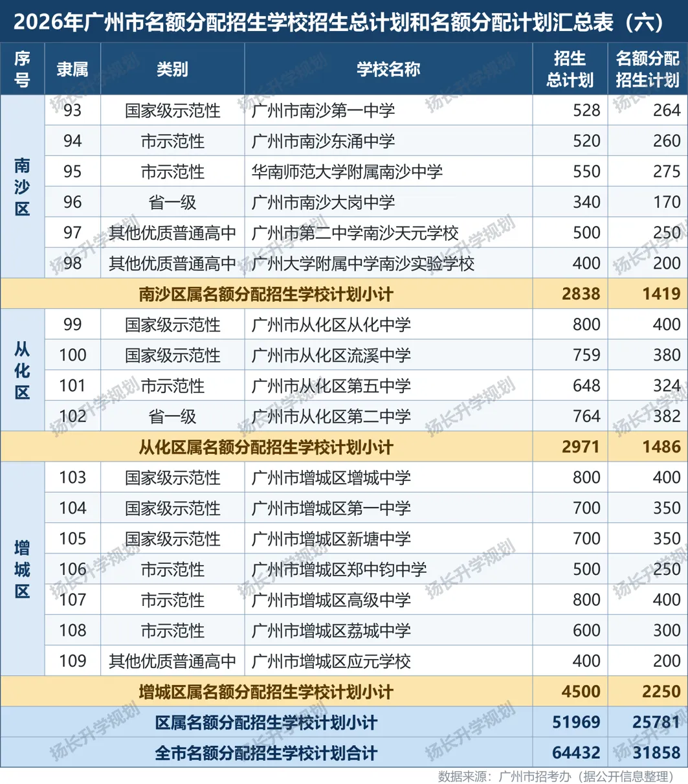This screenshot has width=688, height=784.
Task: Click school name '广州市增城区应元学校'
Action: point(331,661)
